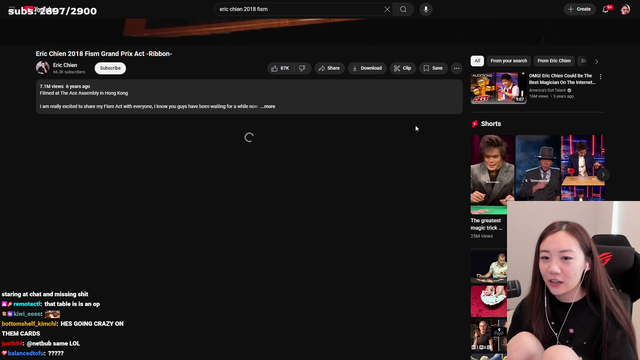Click the Download button
Screen dimensions: 640x360
(x=367, y=68)
